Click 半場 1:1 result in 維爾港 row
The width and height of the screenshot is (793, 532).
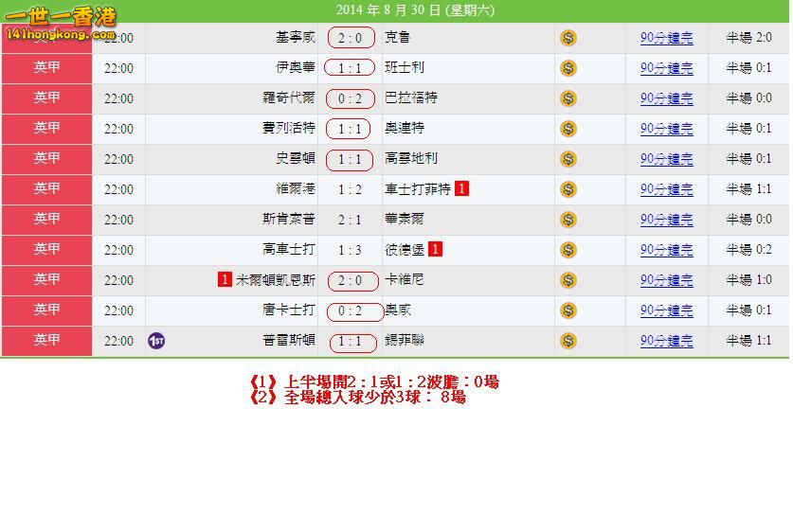748,189
